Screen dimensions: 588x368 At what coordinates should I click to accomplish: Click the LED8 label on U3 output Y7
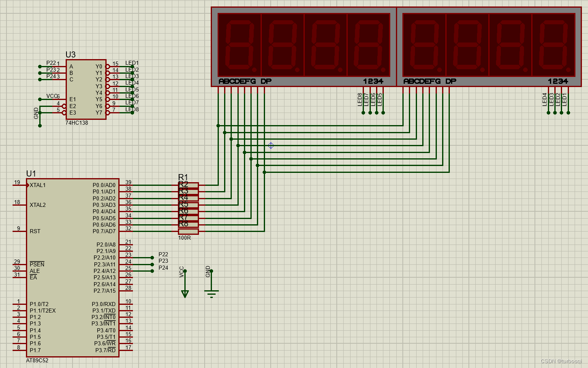(x=132, y=110)
